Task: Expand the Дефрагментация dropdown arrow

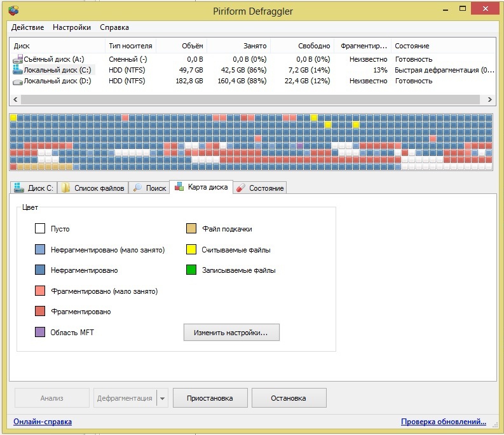Action: pyautogui.click(x=163, y=398)
